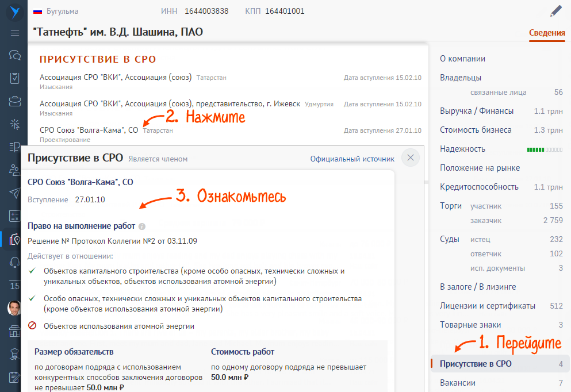The image size is (571, 392).
Task: Click Дата вступления 27.01.10 in list
Action: click(382, 130)
